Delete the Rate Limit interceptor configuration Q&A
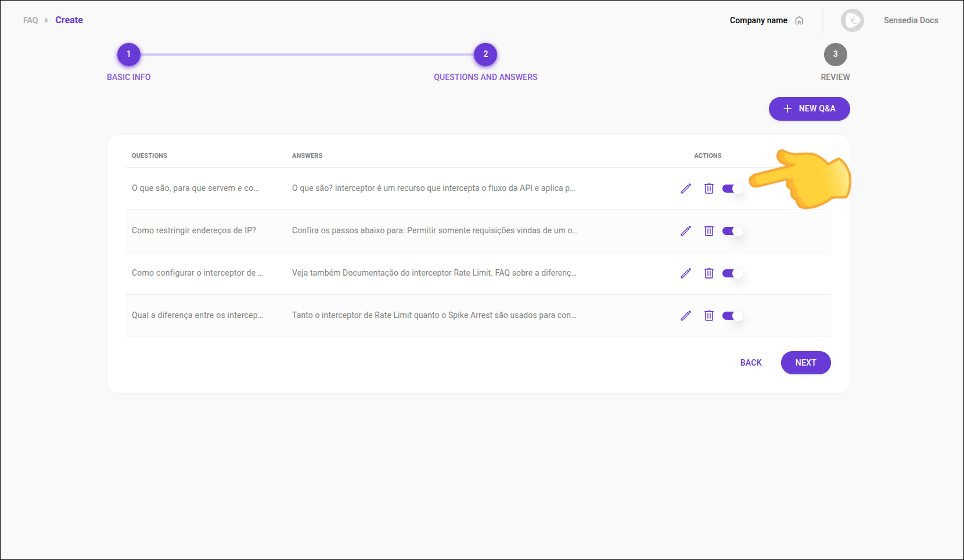 tap(709, 273)
